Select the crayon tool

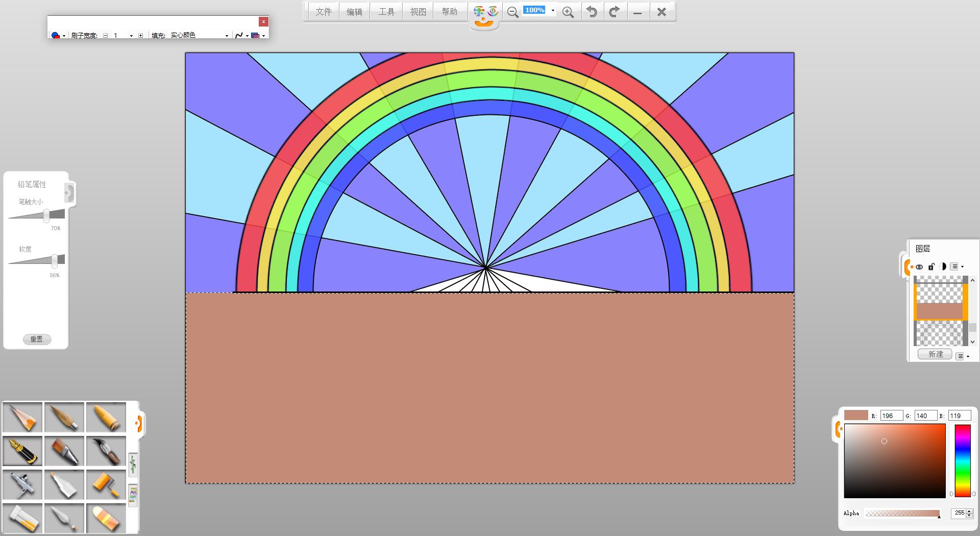pyautogui.click(x=106, y=417)
